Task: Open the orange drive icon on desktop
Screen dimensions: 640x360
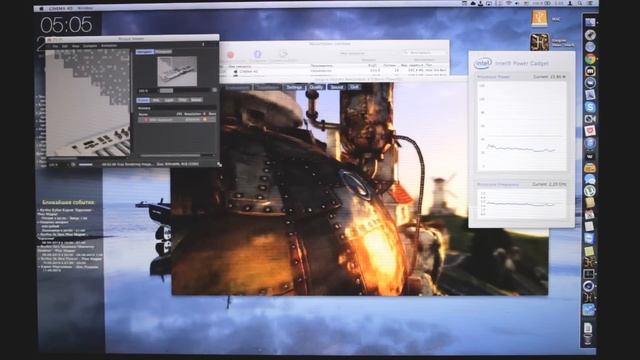Action: (x=539, y=18)
